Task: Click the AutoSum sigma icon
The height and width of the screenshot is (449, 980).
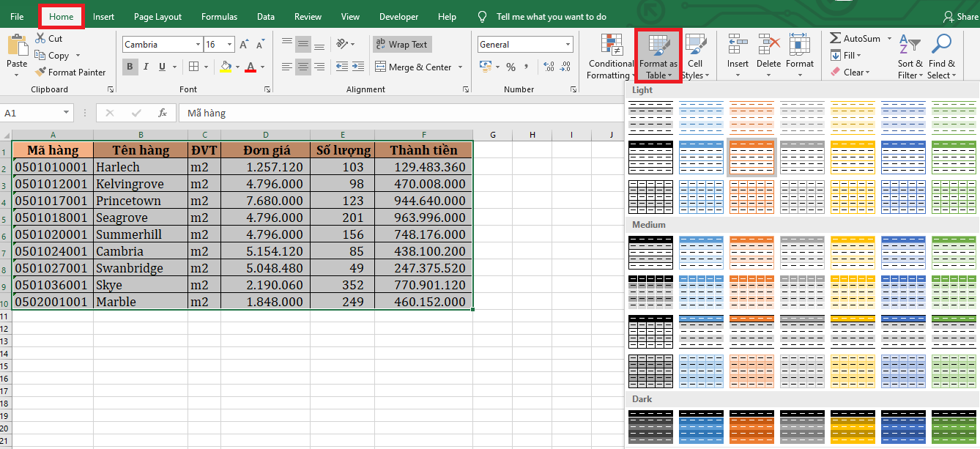Action: click(x=836, y=39)
